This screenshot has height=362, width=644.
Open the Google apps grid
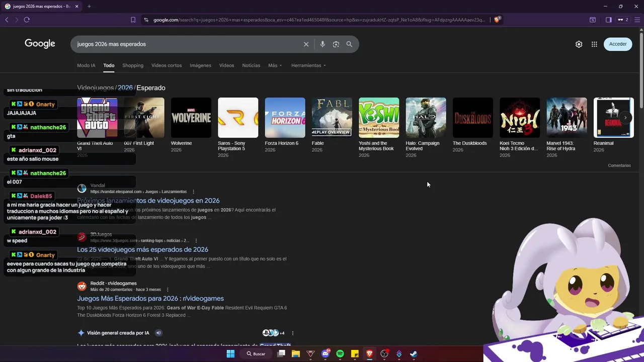(594, 44)
